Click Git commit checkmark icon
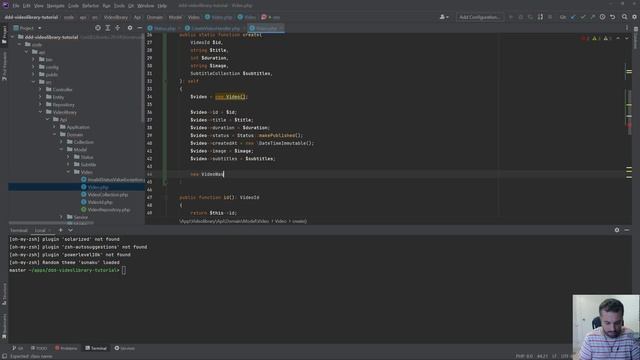The height and width of the screenshot is (360, 640). coord(583,17)
